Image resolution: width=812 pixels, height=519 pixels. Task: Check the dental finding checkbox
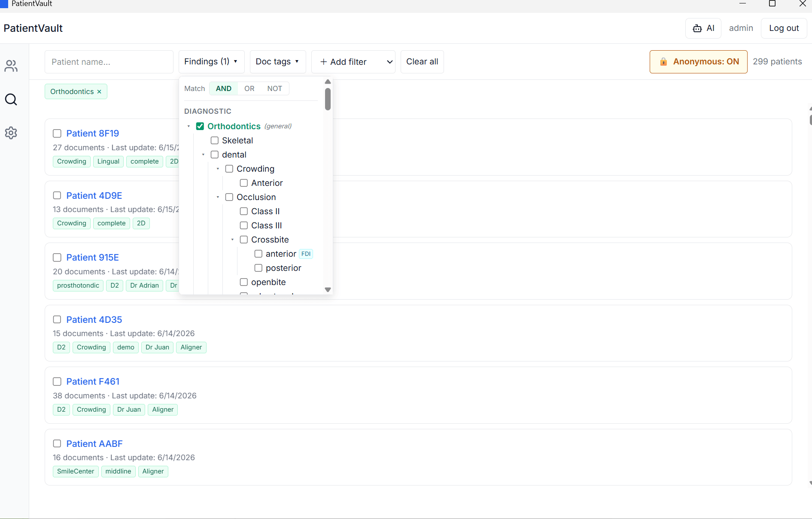215,155
